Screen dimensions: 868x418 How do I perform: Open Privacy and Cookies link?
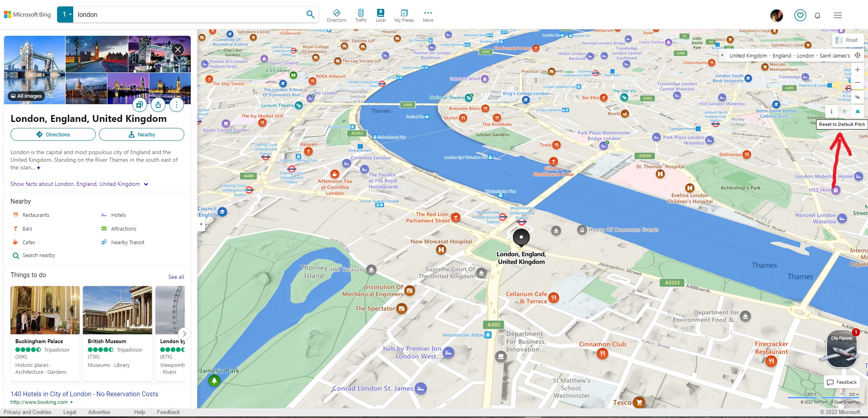27,412
